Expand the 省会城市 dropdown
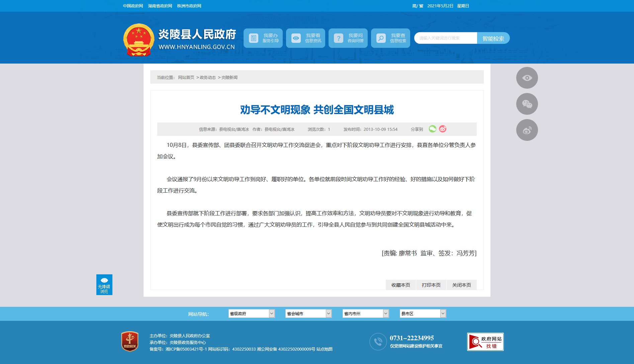Image resolution: width=634 pixels, height=364 pixels. (308, 313)
